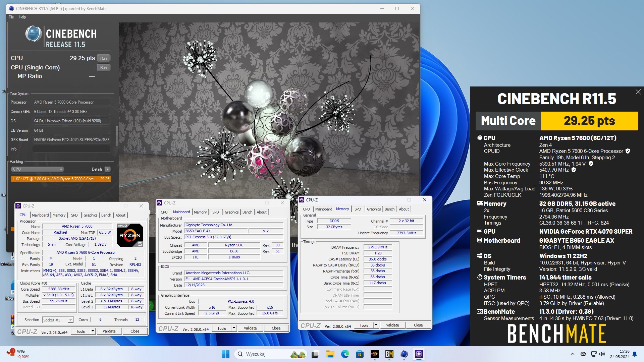Screen dimensions: 644x362
Task: Open the taskbar clock showing 15:26
Action: (x=620, y=354)
